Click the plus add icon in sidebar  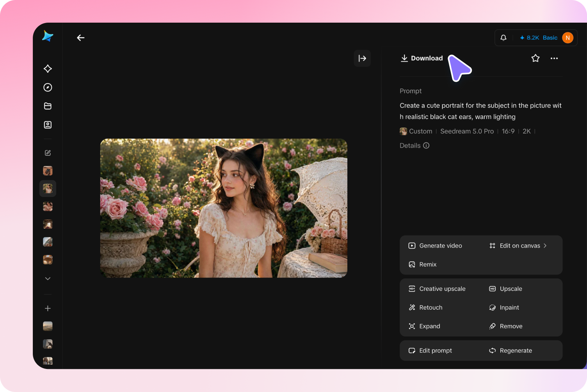[48, 308]
